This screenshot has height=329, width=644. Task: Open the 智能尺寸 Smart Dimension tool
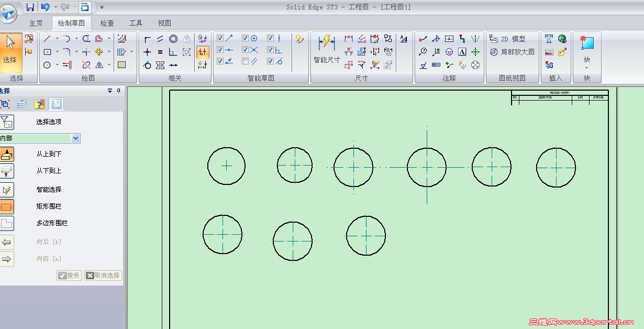327,50
